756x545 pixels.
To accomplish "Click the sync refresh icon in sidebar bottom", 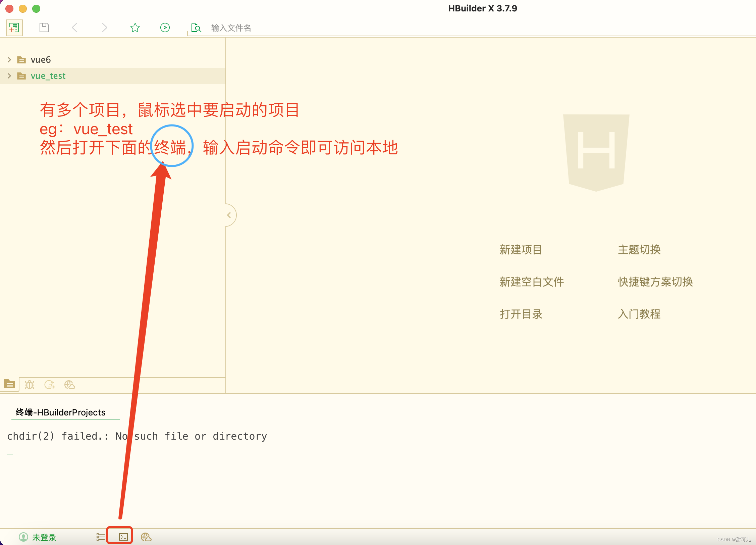I will tap(50, 385).
